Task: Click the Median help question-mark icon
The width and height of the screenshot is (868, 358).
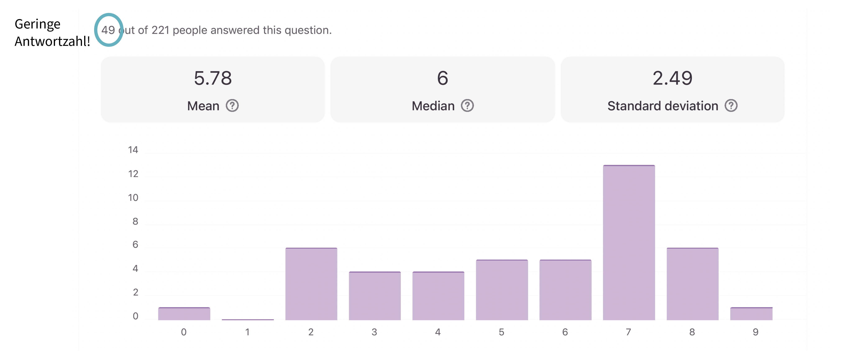Action: tap(467, 106)
